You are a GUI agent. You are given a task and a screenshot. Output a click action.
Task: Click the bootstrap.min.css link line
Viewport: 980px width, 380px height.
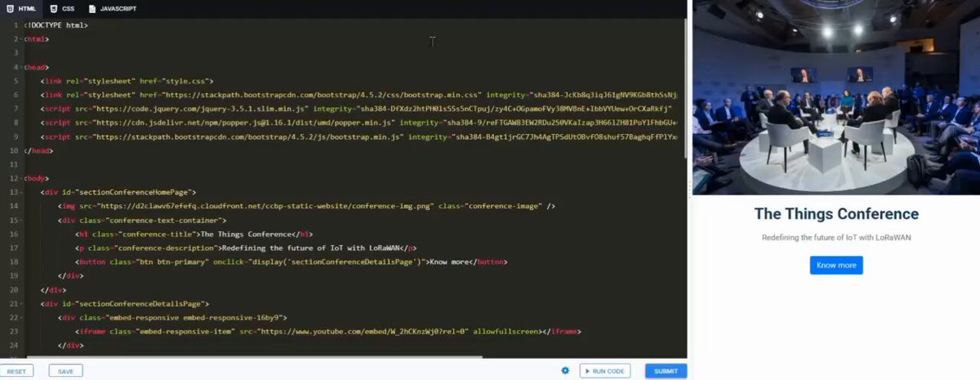pyautogui.click(x=359, y=95)
